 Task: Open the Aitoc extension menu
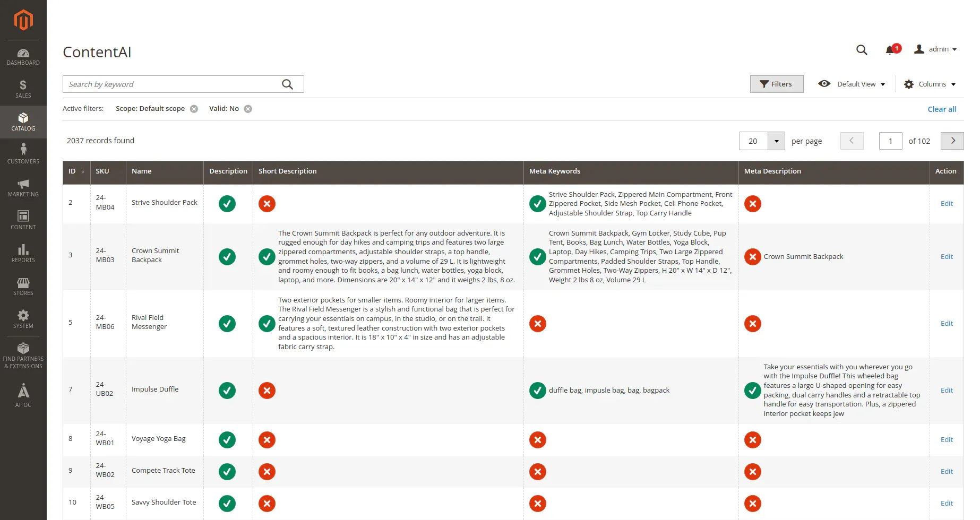23,396
